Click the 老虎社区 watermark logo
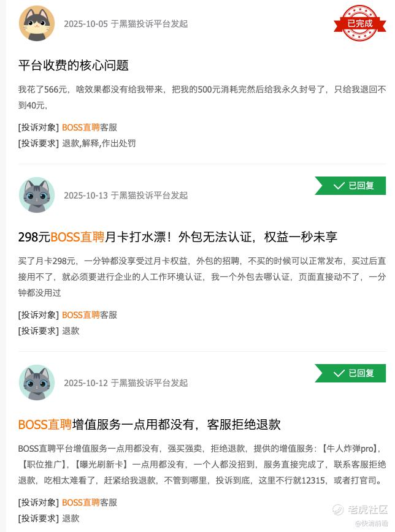The width and height of the screenshot is (395, 532). coord(360,509)
